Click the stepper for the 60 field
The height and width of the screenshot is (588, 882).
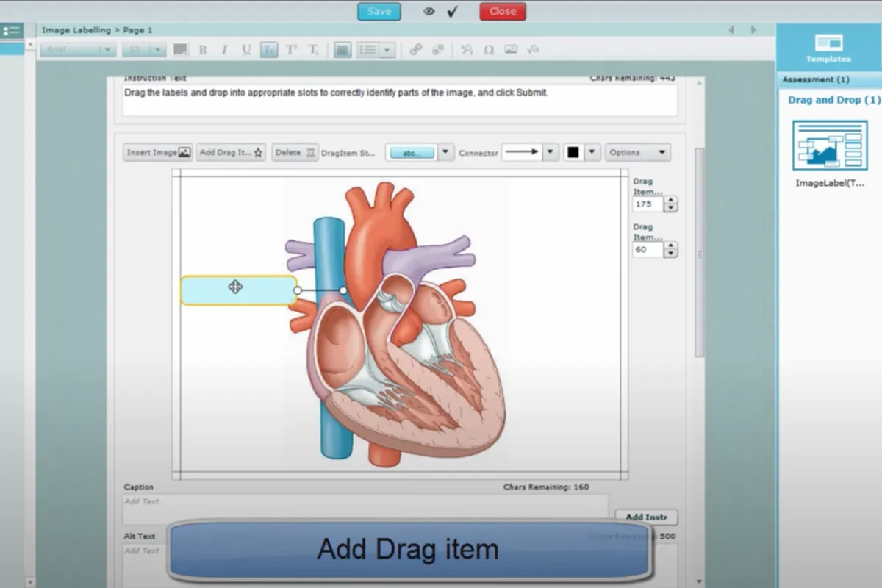click(x=670, y=250)
